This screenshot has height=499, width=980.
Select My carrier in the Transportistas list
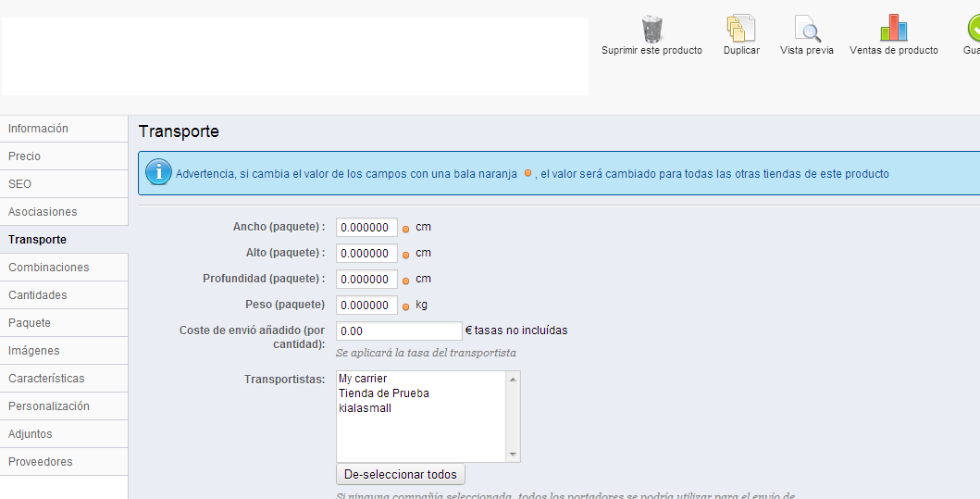363,379
